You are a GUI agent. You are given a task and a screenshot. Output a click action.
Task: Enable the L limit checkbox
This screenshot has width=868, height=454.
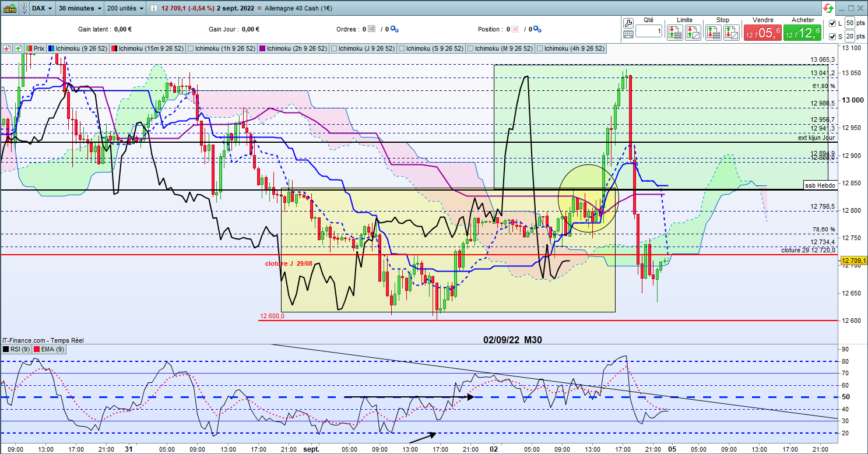click(832, 23)
